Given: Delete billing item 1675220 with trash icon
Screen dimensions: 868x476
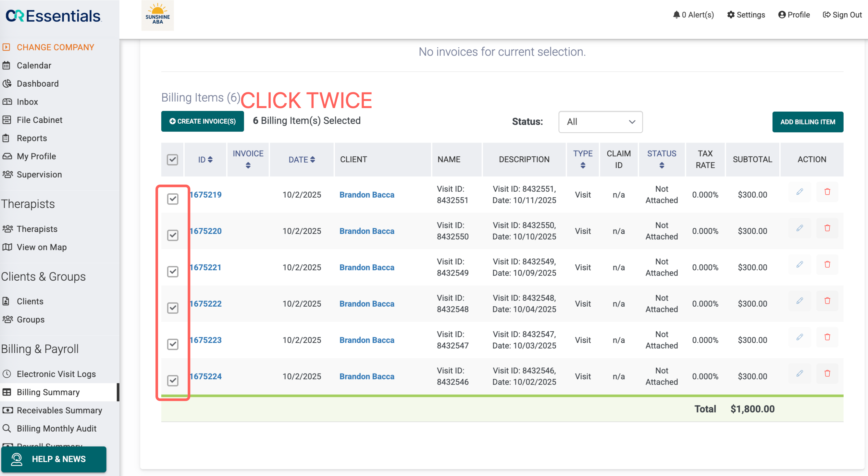Looking at the screenshot, I should point(827,228).
